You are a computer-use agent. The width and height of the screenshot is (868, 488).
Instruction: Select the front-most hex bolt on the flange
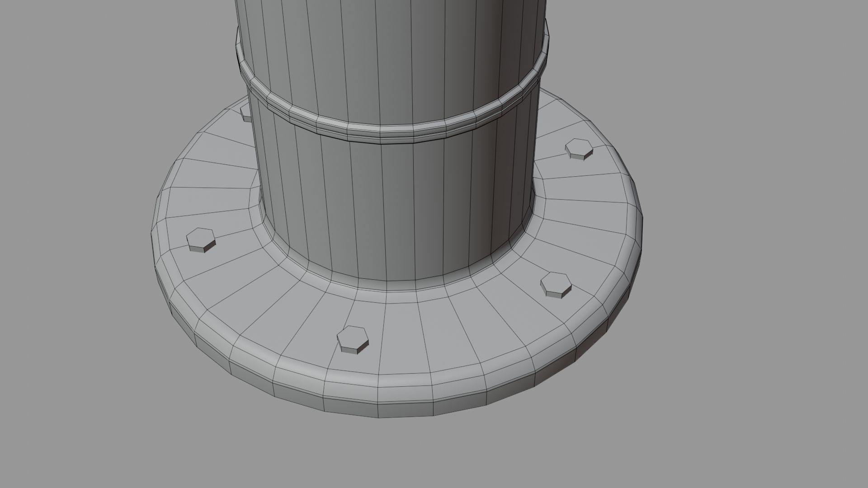tap(353, 340)
